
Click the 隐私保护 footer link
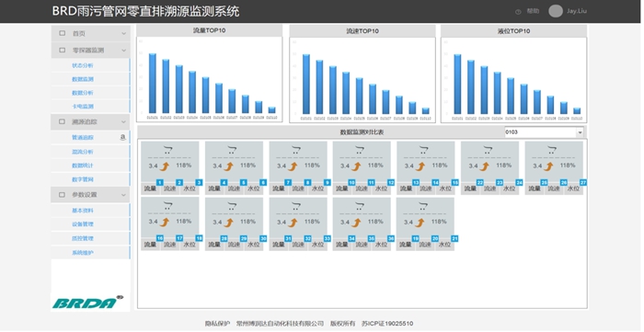click(218, 324)
